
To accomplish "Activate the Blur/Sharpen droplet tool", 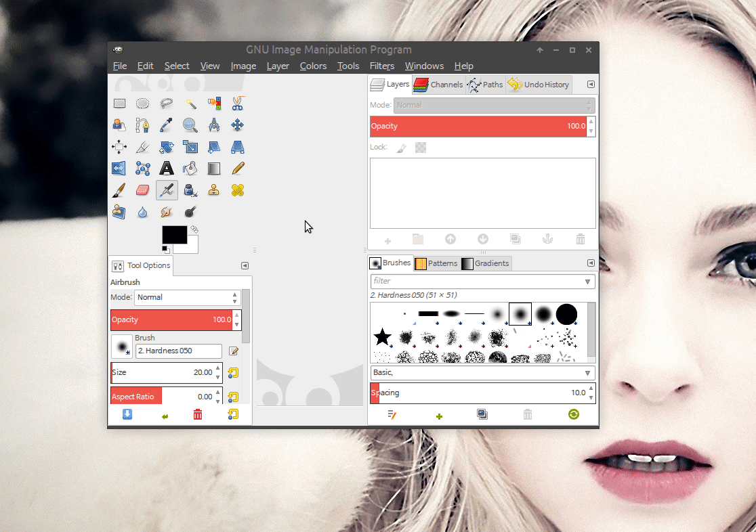I will [x=143, y=212].
